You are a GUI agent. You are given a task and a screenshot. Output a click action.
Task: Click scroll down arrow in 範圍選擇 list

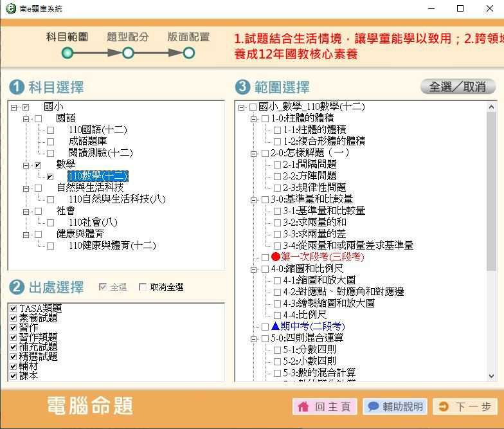pos(491,376)
